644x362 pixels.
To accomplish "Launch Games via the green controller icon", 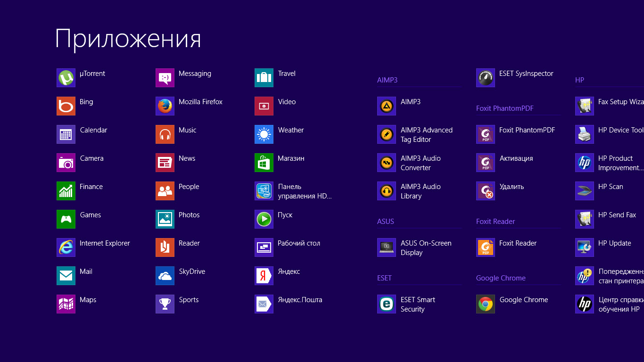I will (66, 219).
